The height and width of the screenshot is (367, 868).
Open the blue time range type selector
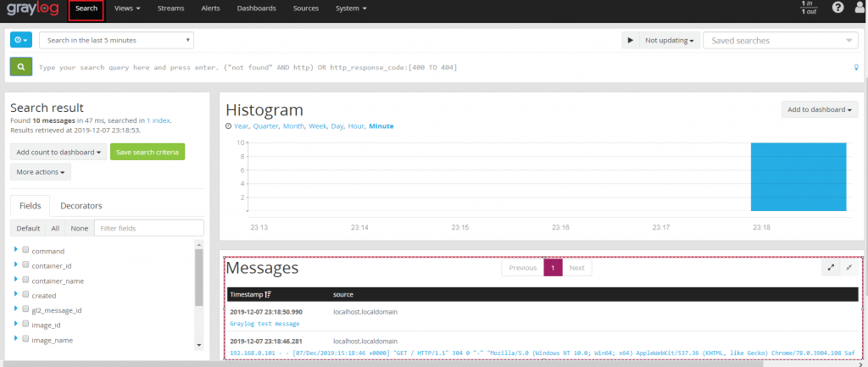click(x=21, y=40)
